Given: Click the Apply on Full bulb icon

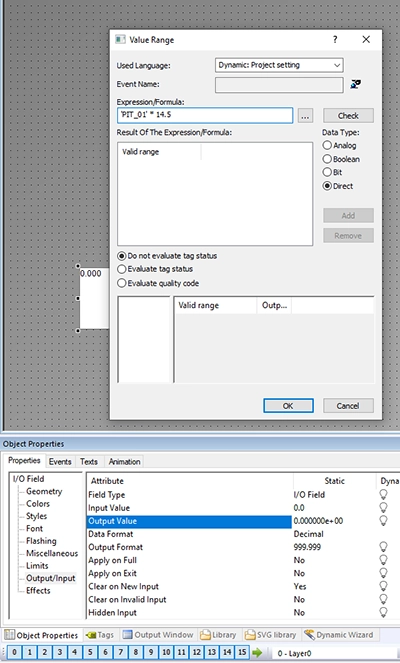Looking at the screenshot, I should [x=383, y=560].
